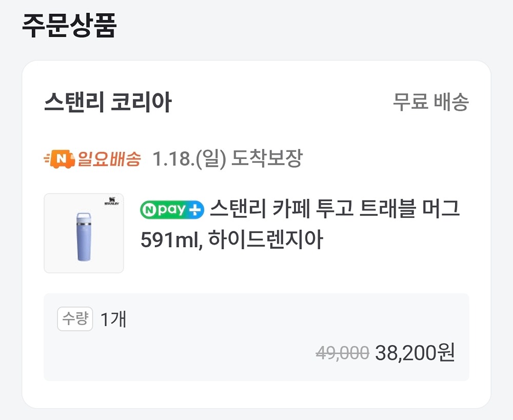Click the 1개 quantity value
The image size is (513, 420).
113,320
